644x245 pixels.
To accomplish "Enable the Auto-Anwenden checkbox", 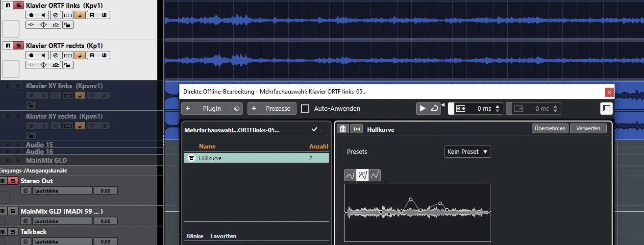I will pyautogui.click(x=305, y=108).
